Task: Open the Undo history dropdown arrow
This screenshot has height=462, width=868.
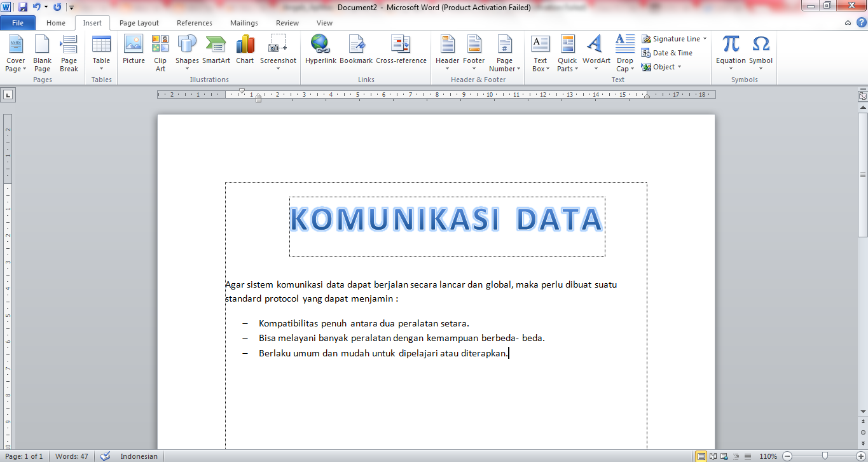Action: pyautogui.click(x=46, y=7)
